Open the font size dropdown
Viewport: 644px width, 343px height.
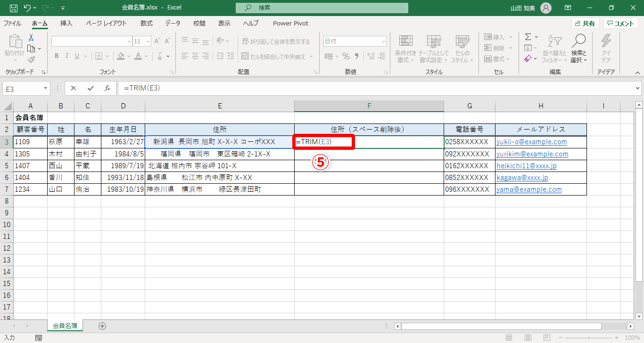(148, 41)
